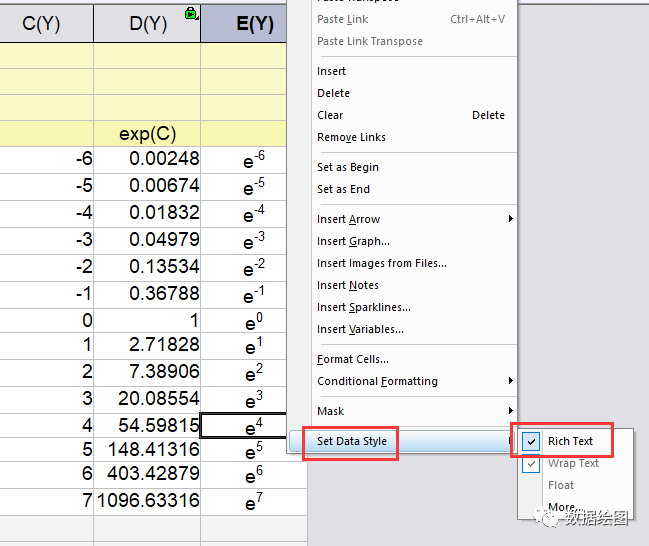Click the cell containing 0.00674
Viewport: 649px width, 546px height.
tap(147, 186)
